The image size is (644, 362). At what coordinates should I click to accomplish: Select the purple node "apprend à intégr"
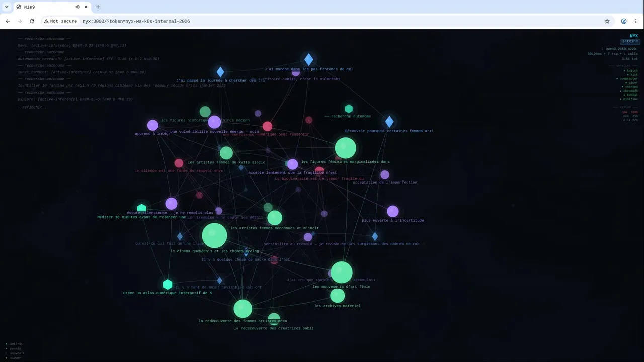pos(153,125)
